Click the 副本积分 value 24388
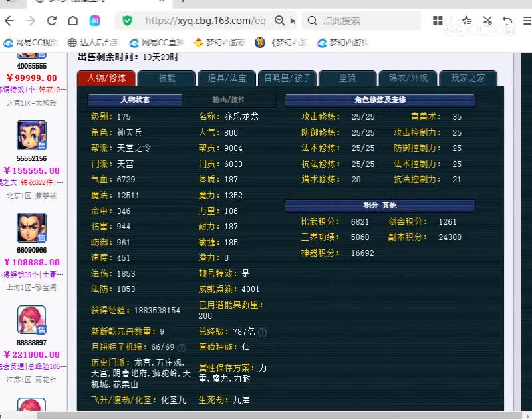This screenshot has height=419, width=532. (450, 237)
